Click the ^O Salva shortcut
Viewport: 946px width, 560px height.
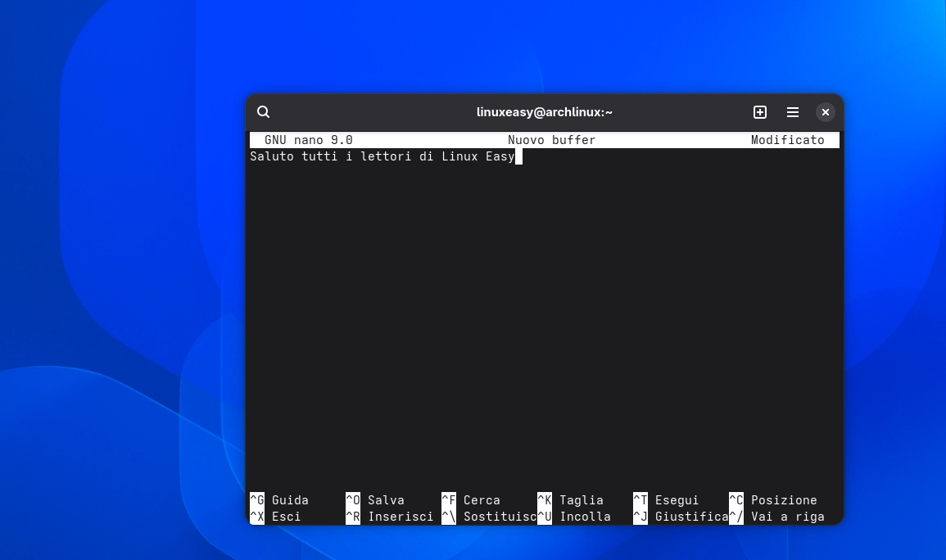(376, 500)
